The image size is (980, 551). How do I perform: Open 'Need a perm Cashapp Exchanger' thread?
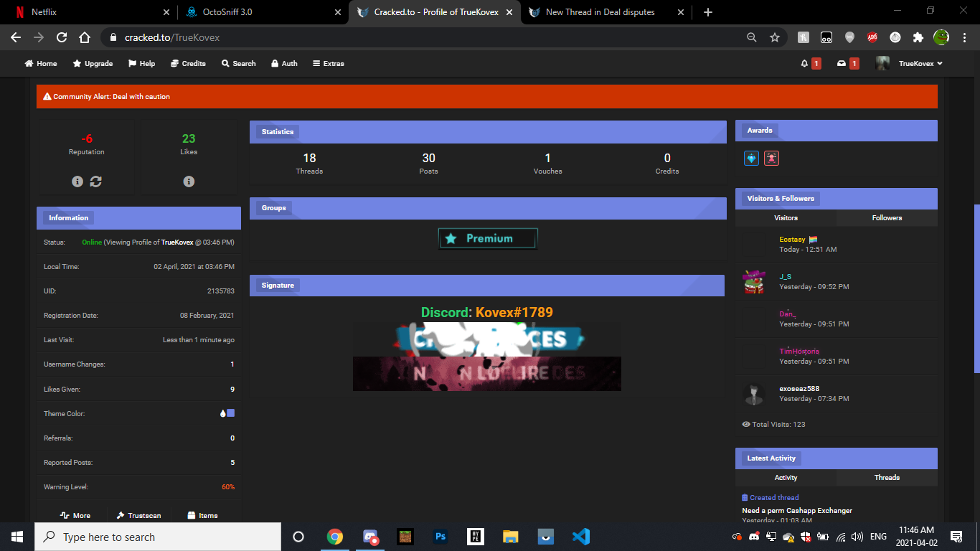[x=797, y=511]
